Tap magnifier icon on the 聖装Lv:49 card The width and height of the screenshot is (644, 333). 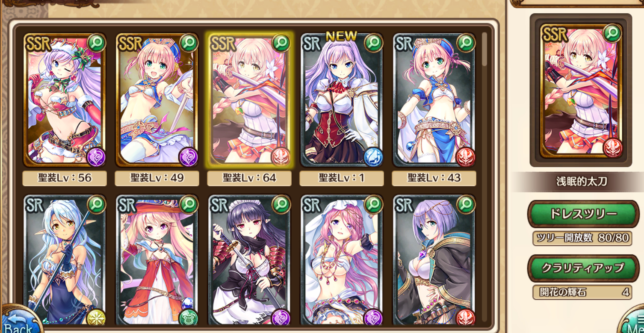click(189, 43)
